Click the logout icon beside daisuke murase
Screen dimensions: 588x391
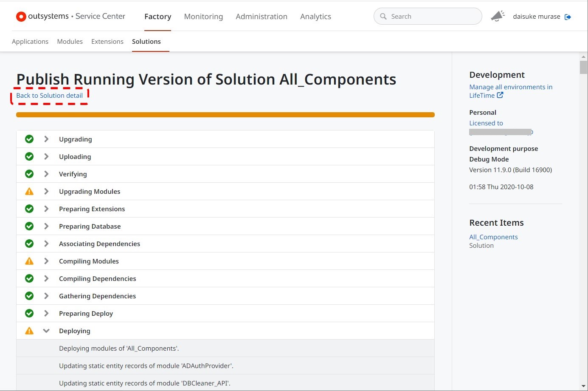point(568,17)
